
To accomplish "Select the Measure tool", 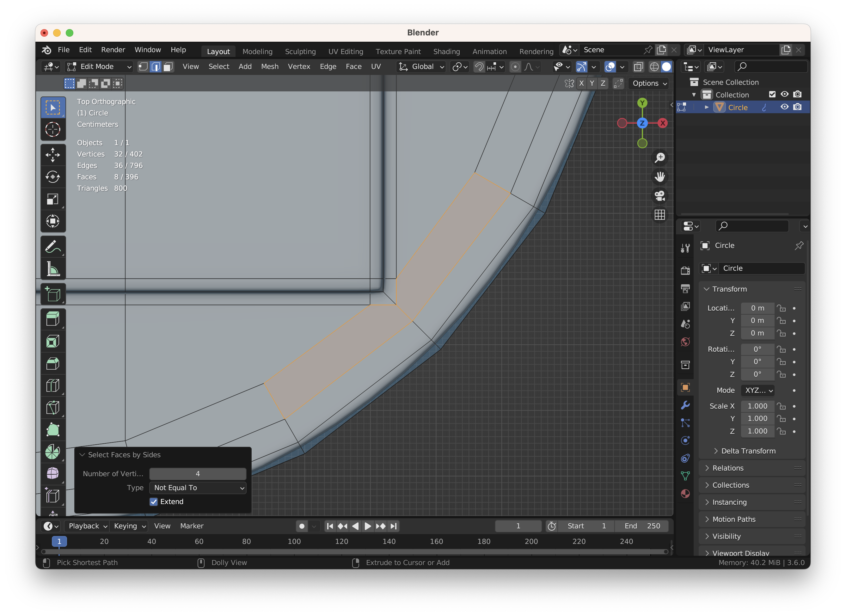I will click(52, 269).
